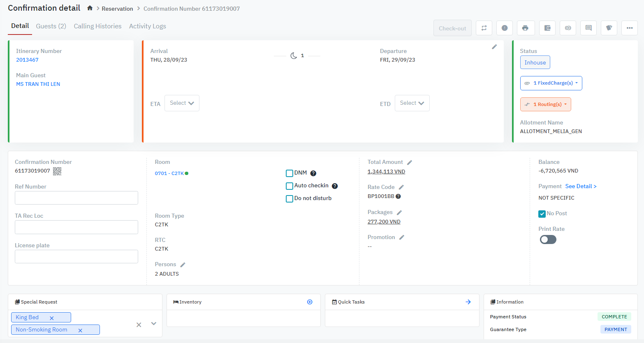Image resolution: width=644 pixels, height=343 pixels.
Task: Expand the 1 Routing(s) dropdown
Action: (545, 104)
